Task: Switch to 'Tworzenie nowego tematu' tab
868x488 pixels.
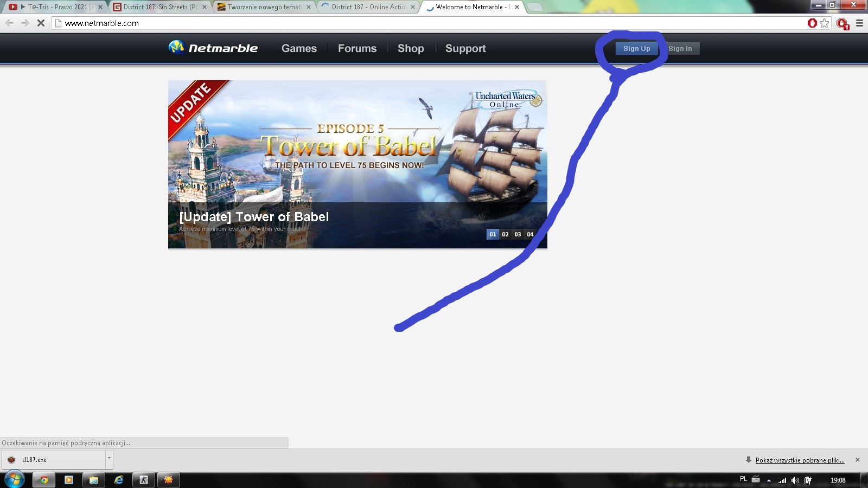Action: 261,7
